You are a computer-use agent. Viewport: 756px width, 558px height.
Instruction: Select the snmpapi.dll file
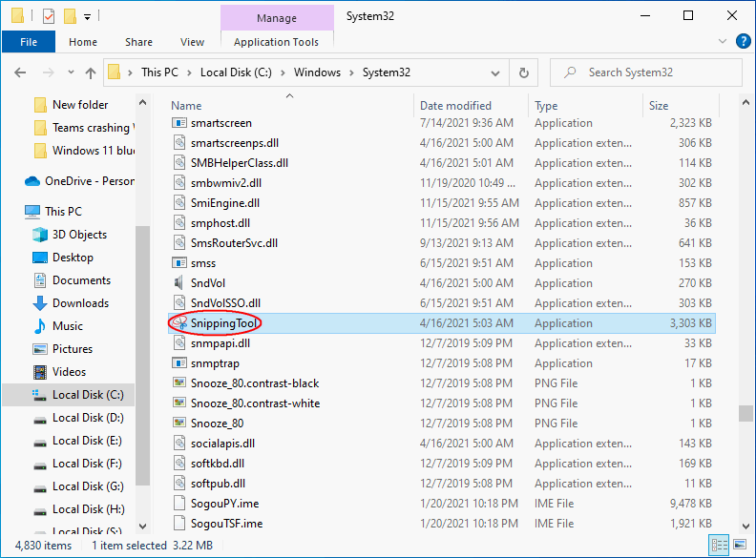coord(220,343)
